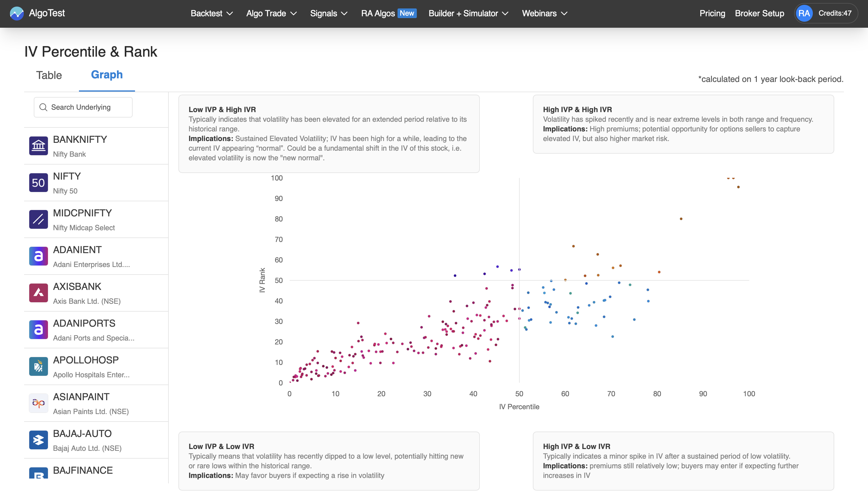Select the NIFTY 50 icon
Viewport: 868px width, 493px height.
click(38, 183)
